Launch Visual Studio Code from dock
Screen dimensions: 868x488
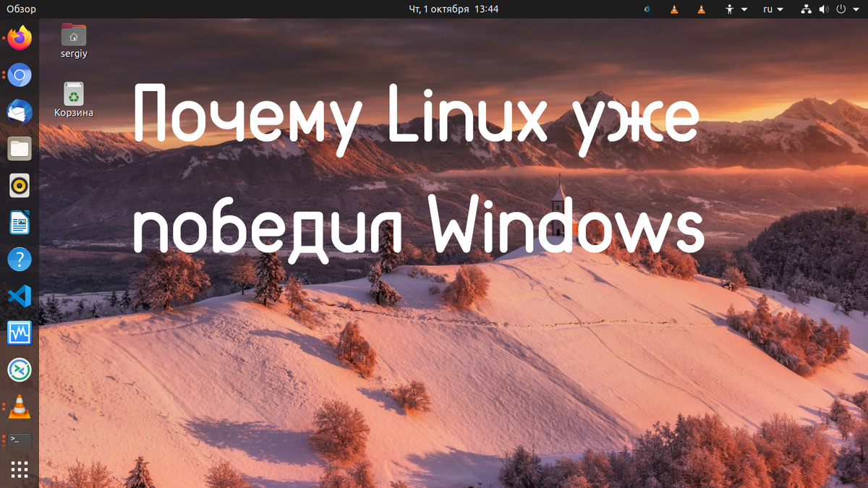[20, 296]
